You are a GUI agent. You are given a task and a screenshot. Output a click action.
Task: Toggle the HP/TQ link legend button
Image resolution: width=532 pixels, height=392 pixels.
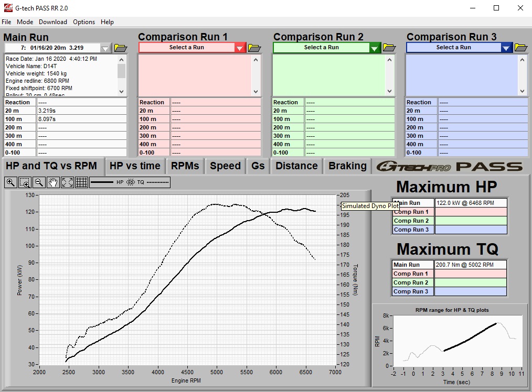pyautogui.click(x=130, y=182)
